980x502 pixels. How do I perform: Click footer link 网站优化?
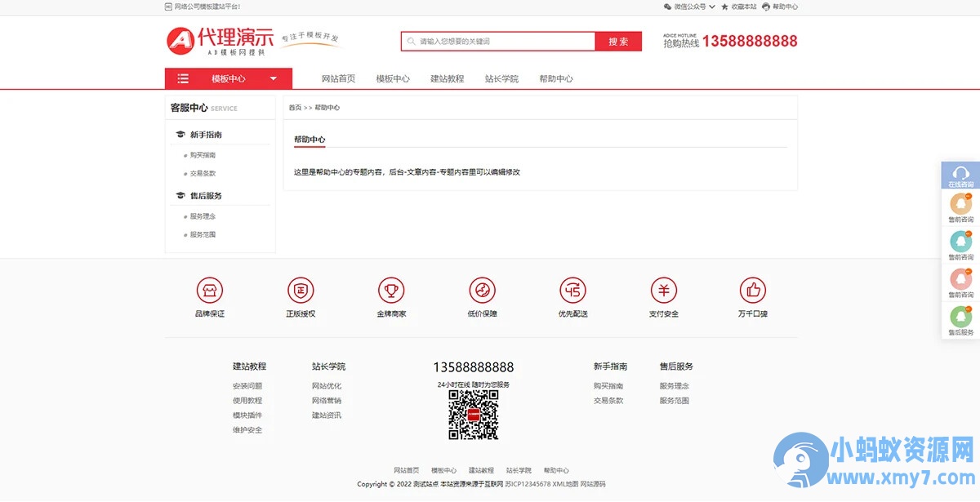[x=327, y=386]
